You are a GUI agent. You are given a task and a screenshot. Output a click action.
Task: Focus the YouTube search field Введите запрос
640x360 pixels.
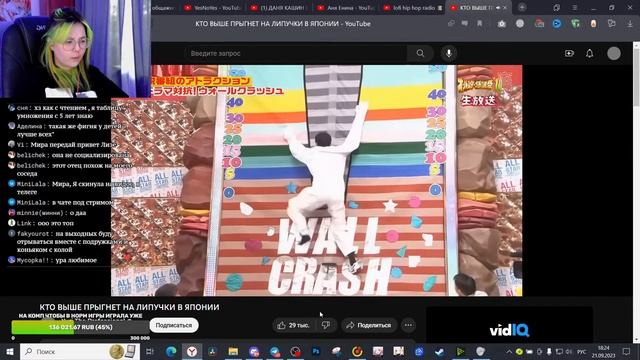point(297,53)
